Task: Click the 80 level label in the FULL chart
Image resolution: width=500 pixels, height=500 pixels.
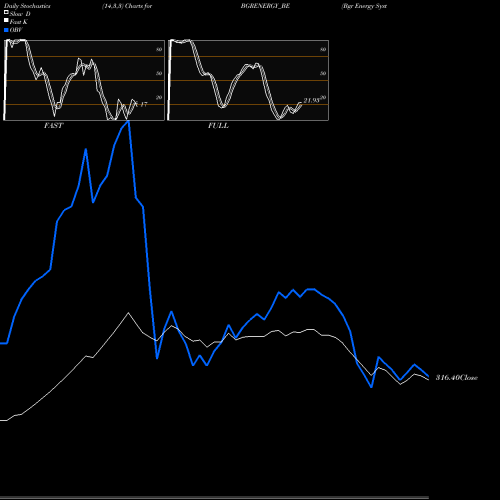Action: pyautogui.click(x=323, y=49)
